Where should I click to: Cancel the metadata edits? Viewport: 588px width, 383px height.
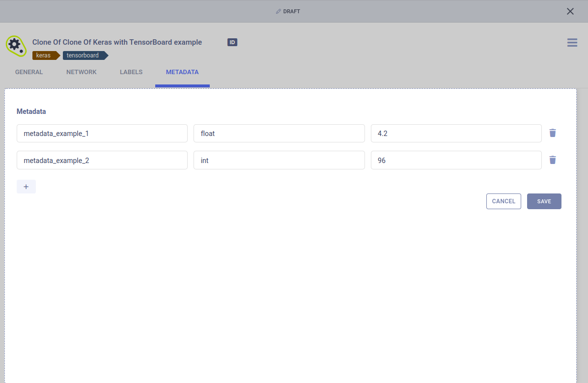tap(504, 201)
